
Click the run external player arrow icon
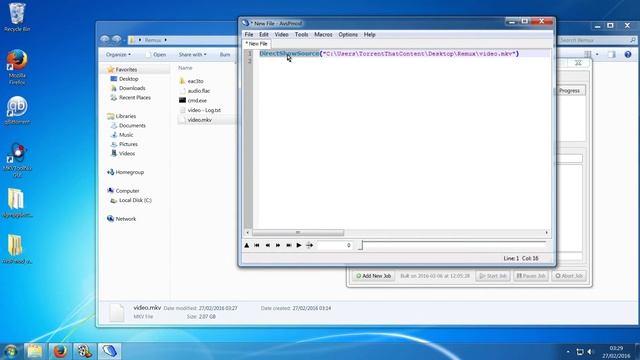tap(309, 245)
